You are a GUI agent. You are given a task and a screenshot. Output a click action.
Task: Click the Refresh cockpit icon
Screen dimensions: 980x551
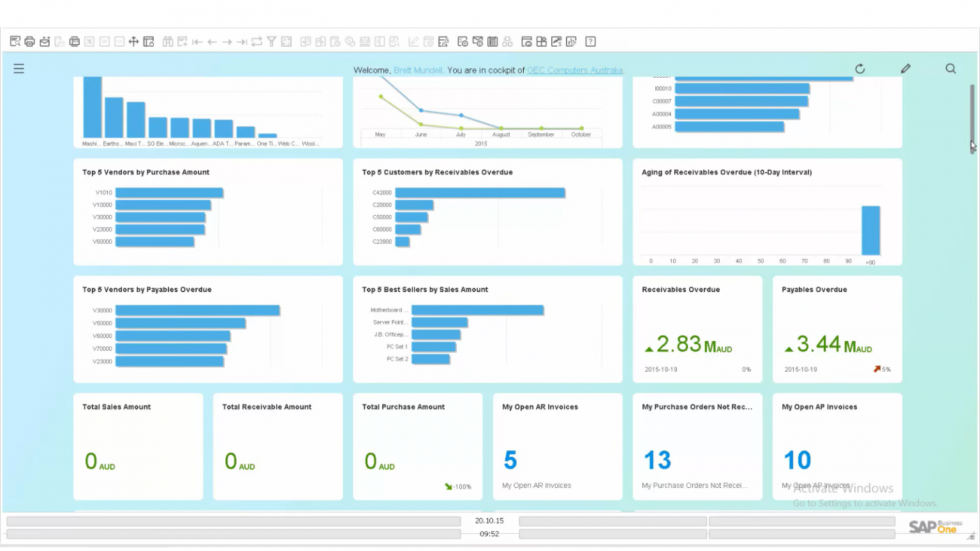click(860, 68)
